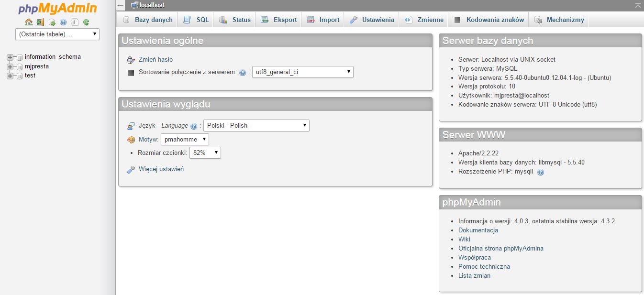Select the information_schema database name

click(x=53, y=57)
